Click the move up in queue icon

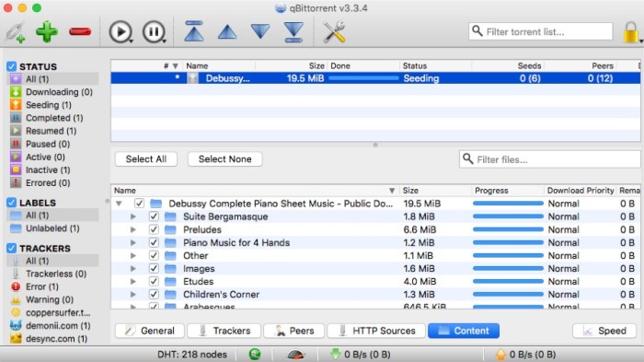pyautogui.click(x=227, y=31)
